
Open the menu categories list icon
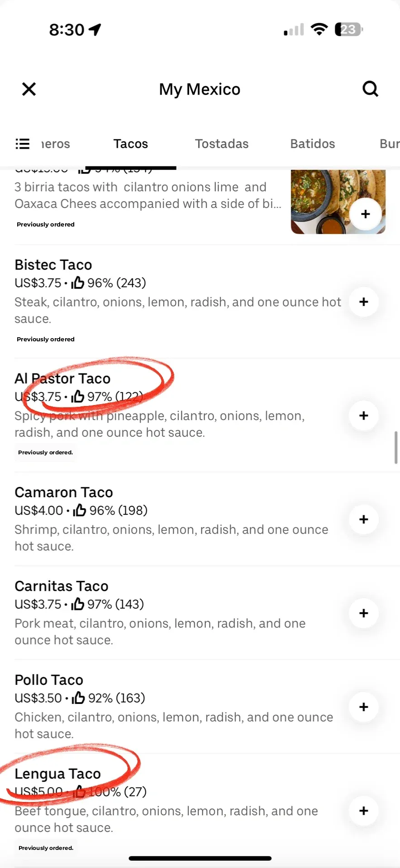click(x=23, y=144)
